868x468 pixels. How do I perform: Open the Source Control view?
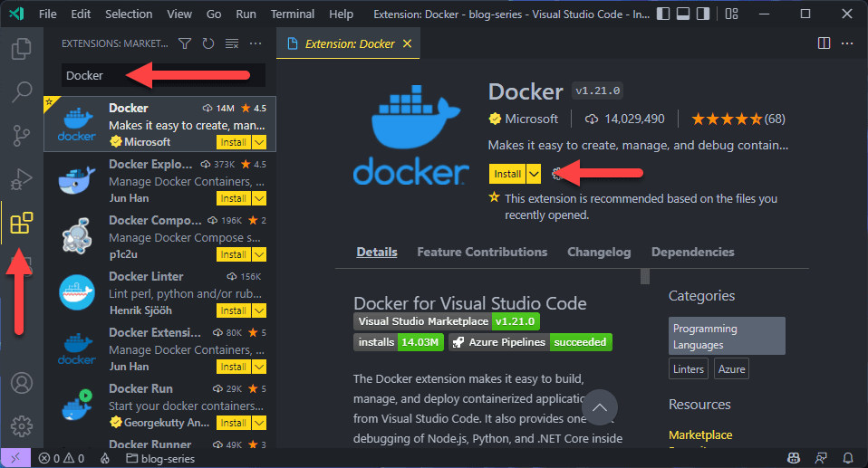(21, 136)
